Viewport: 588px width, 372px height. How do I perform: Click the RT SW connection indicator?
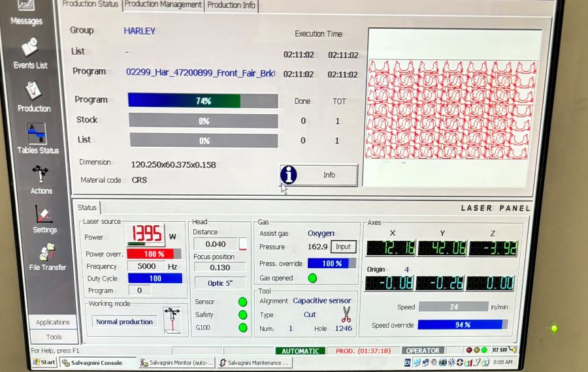point(504,350)
